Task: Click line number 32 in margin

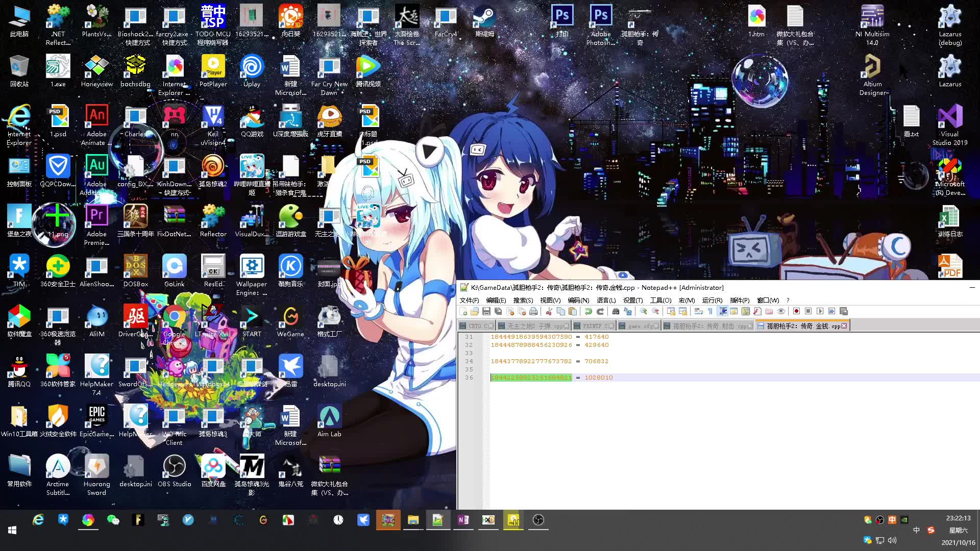Action: [x=469, y=345]
